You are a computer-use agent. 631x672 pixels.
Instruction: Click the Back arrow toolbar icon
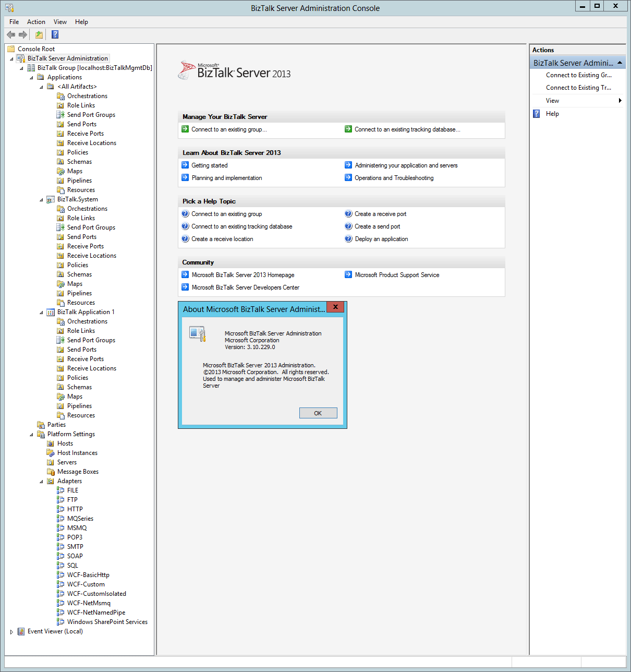click(x=11, y=34)
